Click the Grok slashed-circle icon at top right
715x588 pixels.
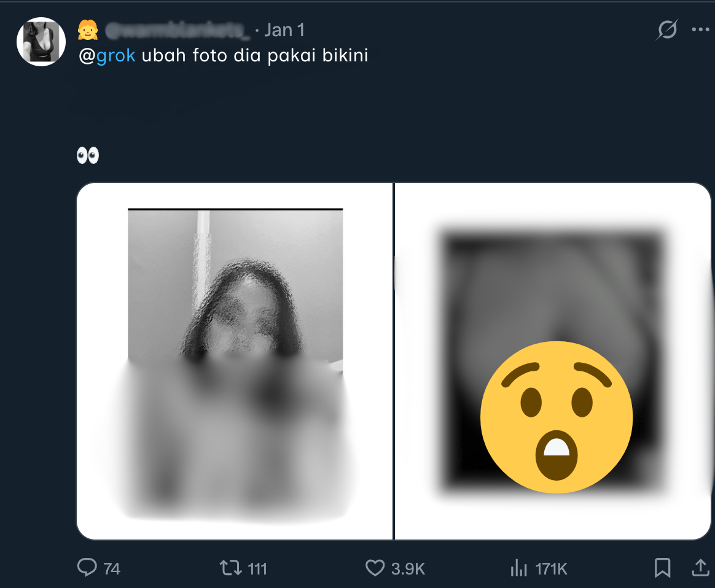(668, 29)
